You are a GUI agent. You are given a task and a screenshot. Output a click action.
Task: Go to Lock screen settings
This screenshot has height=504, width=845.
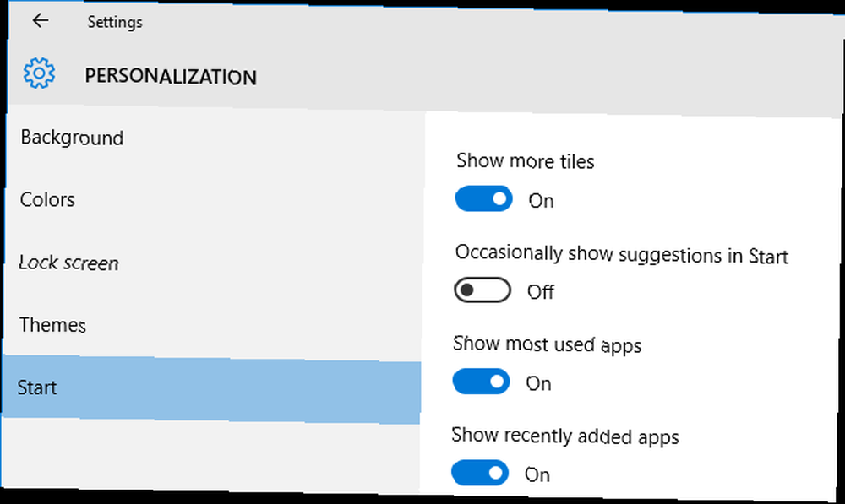(x=212, y=264)
